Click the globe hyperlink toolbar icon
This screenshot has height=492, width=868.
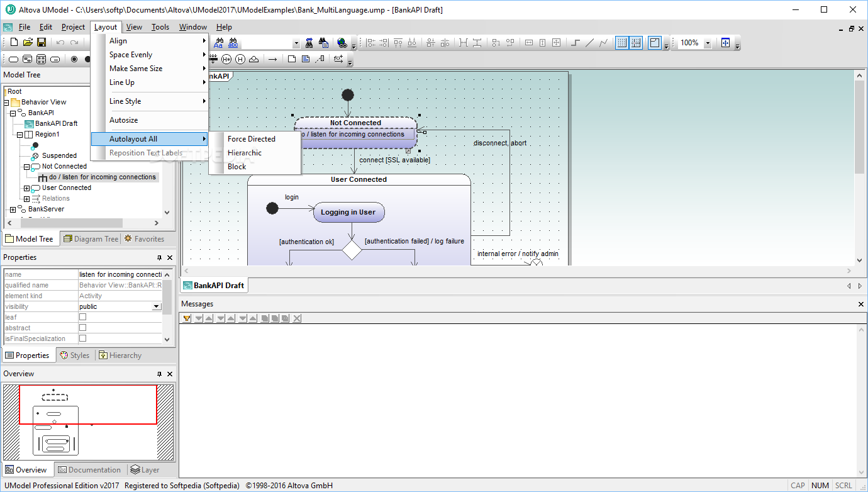pyautogui.click(x=342, y=43)
